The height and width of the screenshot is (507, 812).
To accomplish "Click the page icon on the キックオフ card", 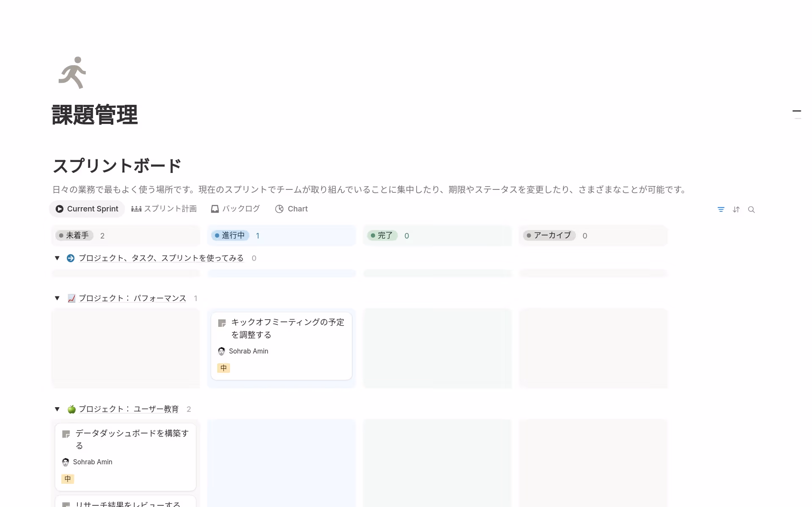I will point(222,323).
